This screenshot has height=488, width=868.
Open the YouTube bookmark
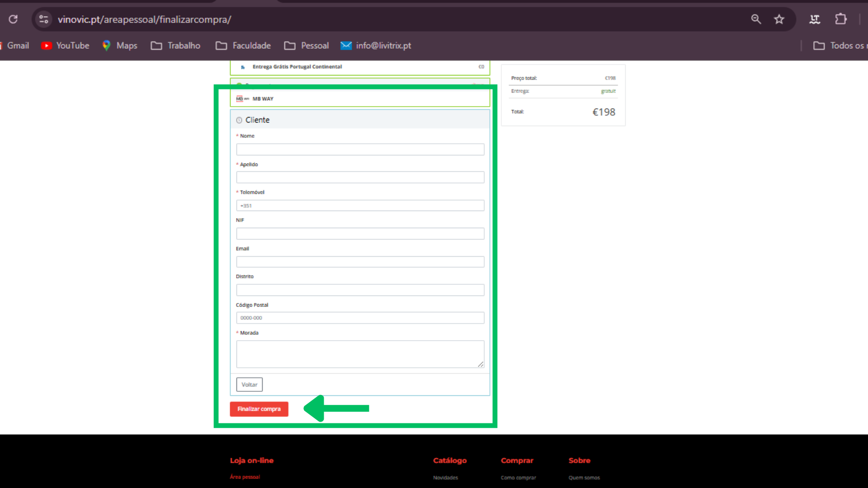(x=66, y=46)
